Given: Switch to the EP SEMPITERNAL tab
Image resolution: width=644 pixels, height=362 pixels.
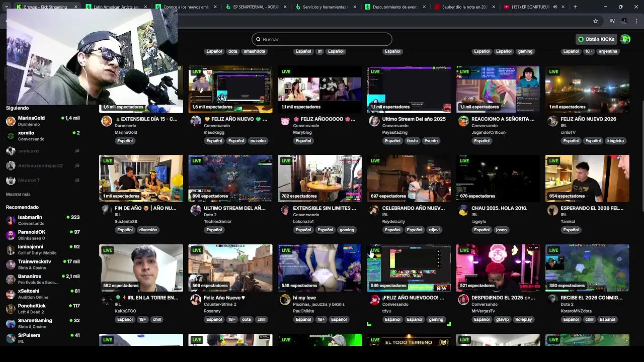Looking at the screenshot, I should pyautogui.click(x=256, y=7).
